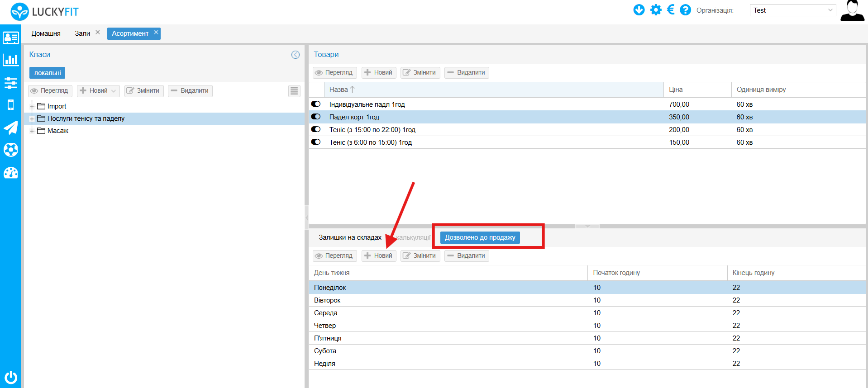Click the euro currency icon
The height and width of the screenshot is (388, 868).
point(671,10)
